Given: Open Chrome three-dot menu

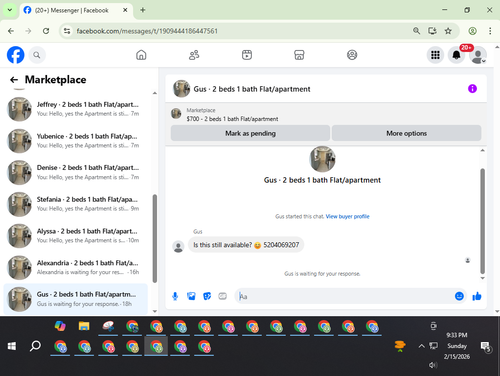Looking at the screenshot, I should click(490, 31).
